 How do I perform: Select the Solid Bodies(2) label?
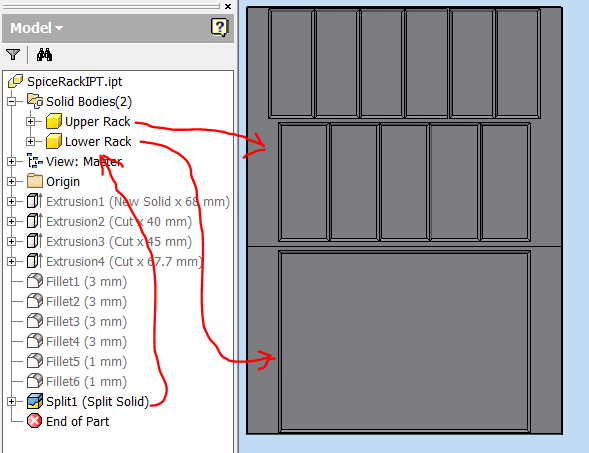(x=89, y=102)
